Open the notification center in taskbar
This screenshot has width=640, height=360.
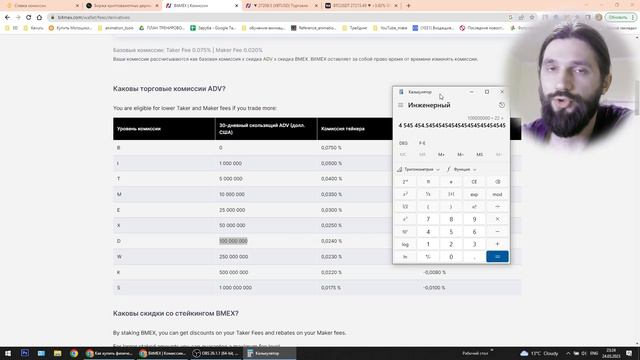(x=629, y=353)
